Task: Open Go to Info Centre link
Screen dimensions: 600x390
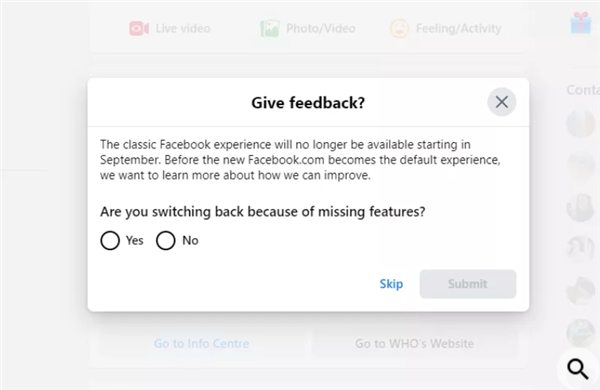Action: [201, 344]
